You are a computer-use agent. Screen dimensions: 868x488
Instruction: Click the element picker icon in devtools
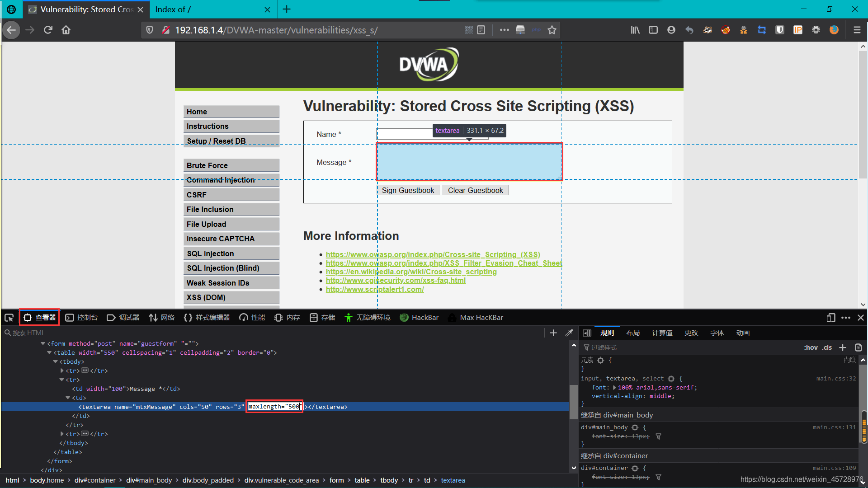(9, 317)
